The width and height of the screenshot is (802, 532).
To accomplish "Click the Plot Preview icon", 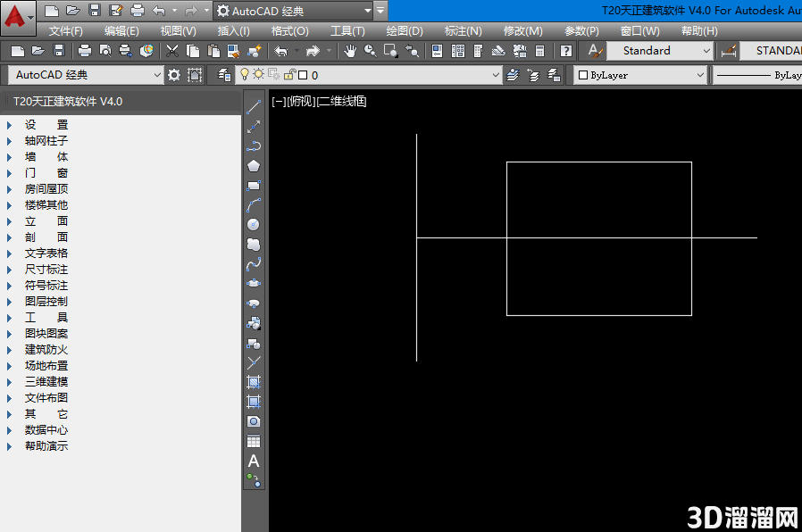I will coord(105,51).
